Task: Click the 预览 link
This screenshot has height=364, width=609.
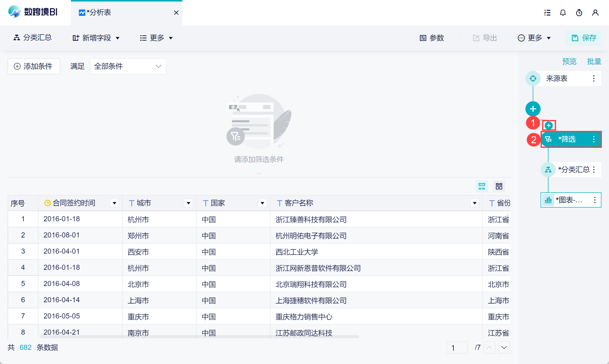Action: coord(569,61)
